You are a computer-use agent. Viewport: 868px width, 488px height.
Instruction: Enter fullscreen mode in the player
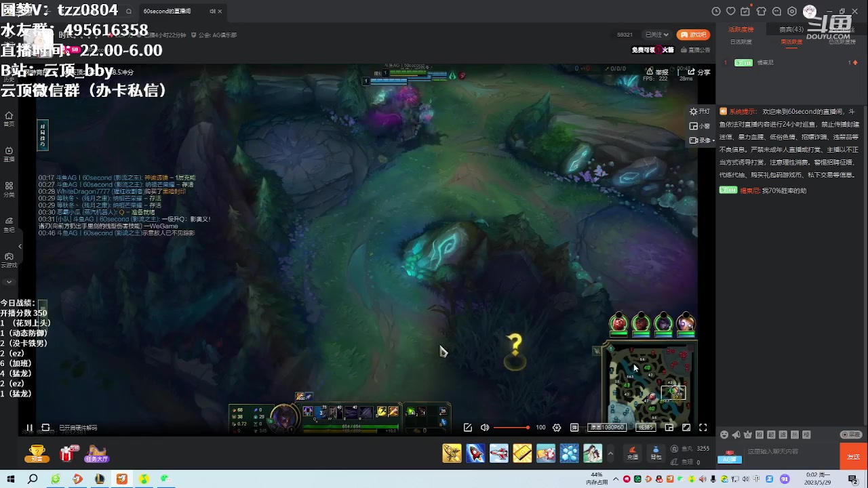click(703, 428)
